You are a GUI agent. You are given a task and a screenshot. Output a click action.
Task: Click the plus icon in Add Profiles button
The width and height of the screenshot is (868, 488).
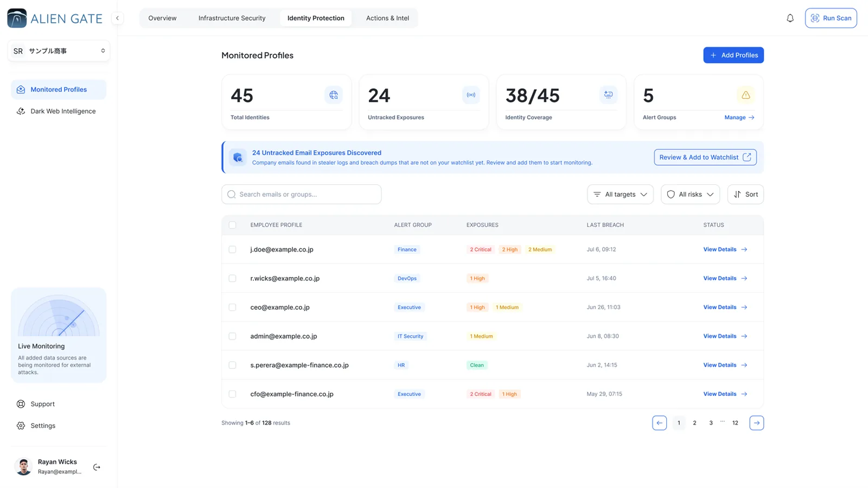713,55
